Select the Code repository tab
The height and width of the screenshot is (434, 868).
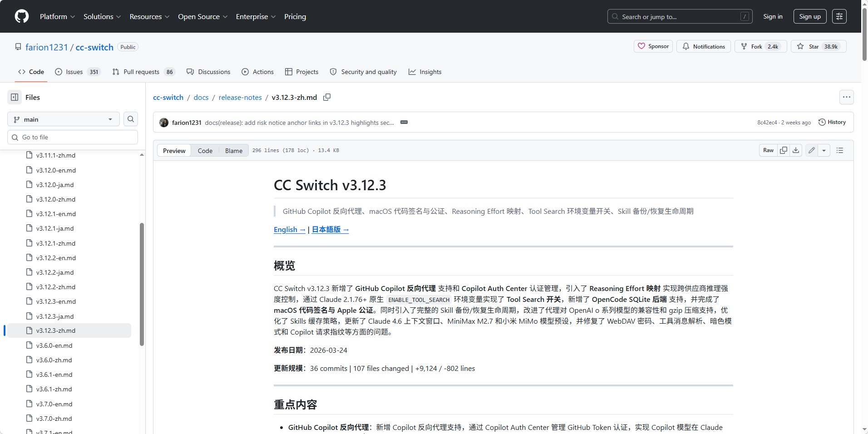pos(31,72)
